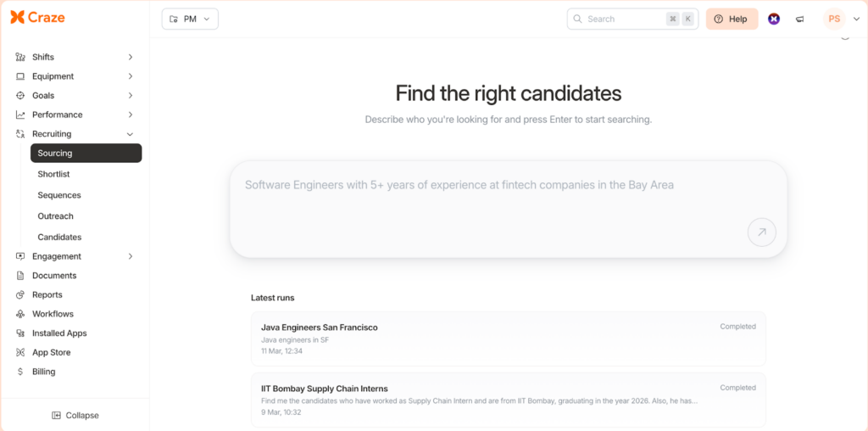Expand the Shifts menu chevron
The image size is (868, 431).
tap(130, 57)
